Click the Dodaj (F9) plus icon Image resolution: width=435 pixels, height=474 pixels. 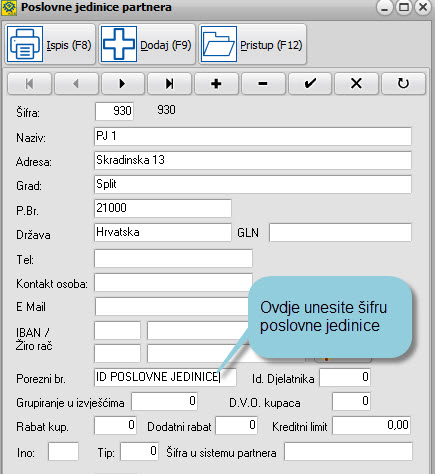[x=119, y=44]
